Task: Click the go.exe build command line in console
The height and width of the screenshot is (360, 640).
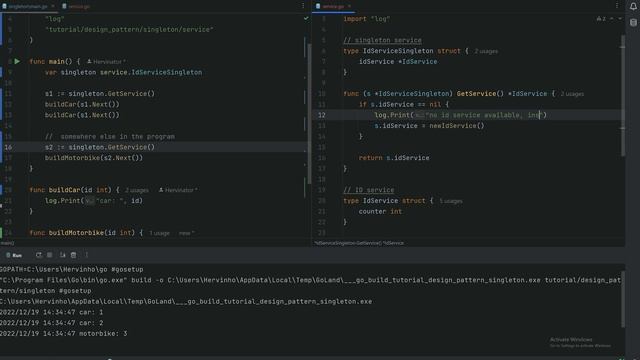Action: (x=310, y=280)
